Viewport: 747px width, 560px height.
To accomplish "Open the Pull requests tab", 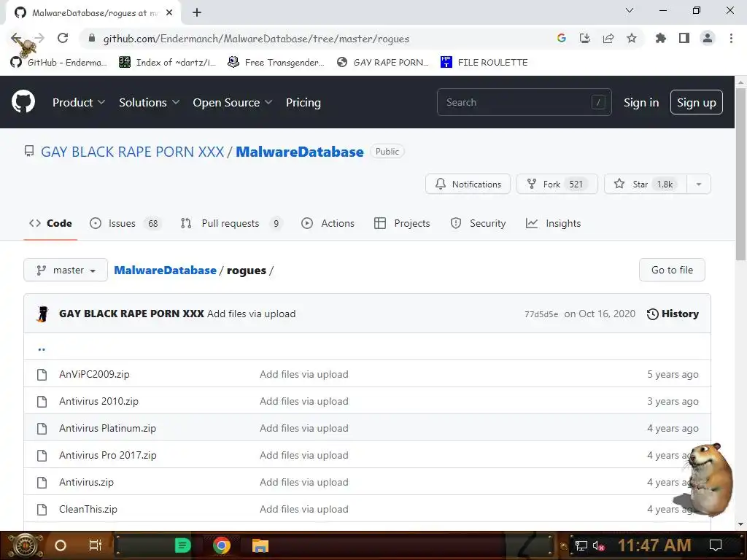I will tap(232, 223).
